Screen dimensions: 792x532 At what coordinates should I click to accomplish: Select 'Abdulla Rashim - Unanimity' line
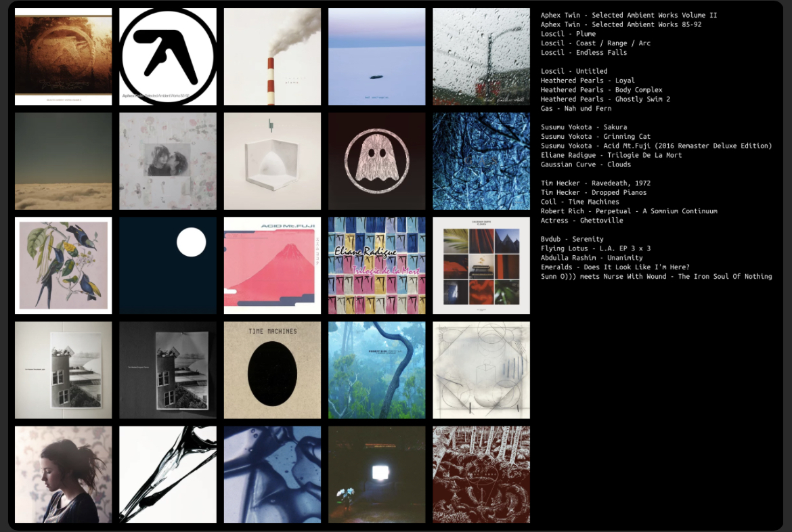592,258
